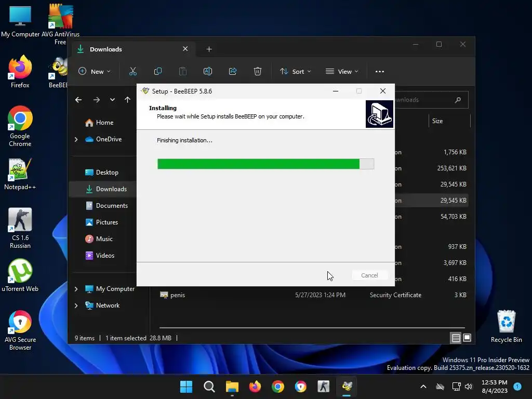The height and width of the screenshot is (399, 532).
Task: Open the Recycle Bin on desktop
Action: coord(506,326)
